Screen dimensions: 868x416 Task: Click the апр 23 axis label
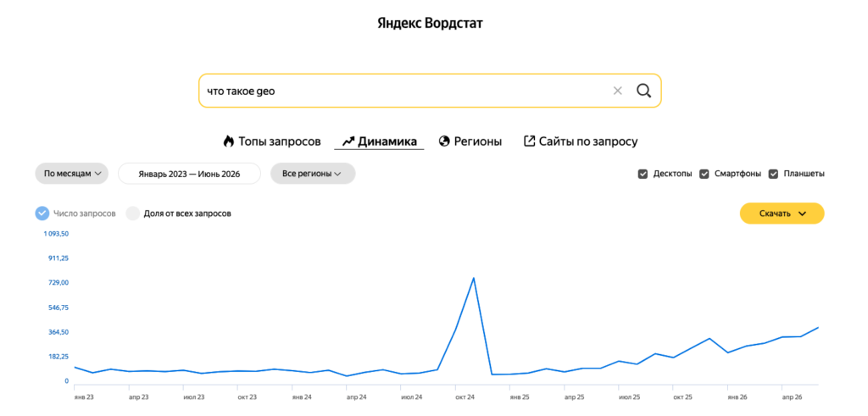coord(138,397)
